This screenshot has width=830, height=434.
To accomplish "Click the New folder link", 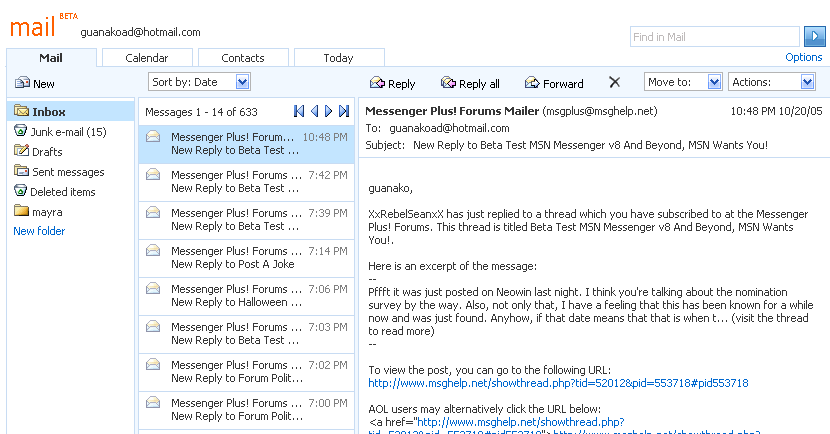I will point(39,231).
